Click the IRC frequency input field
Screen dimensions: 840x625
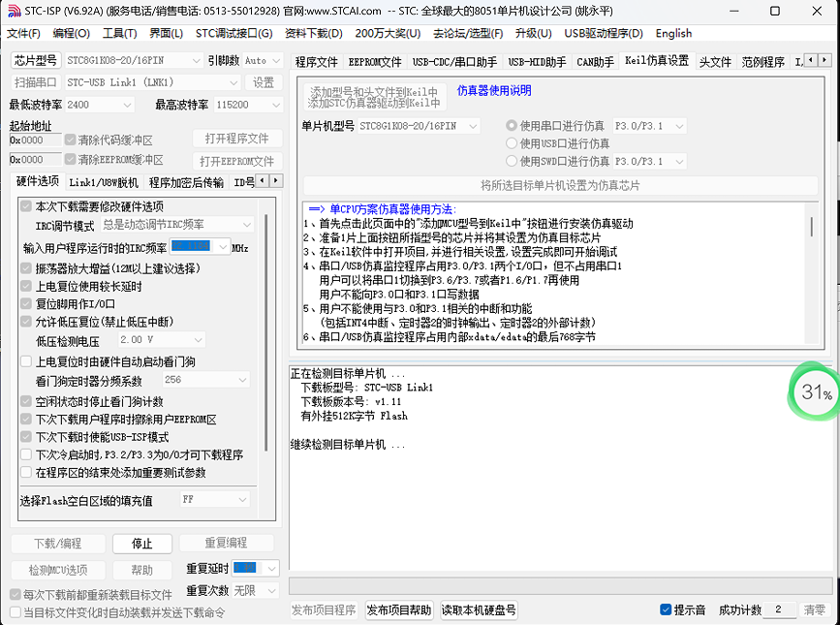[200, 246]
